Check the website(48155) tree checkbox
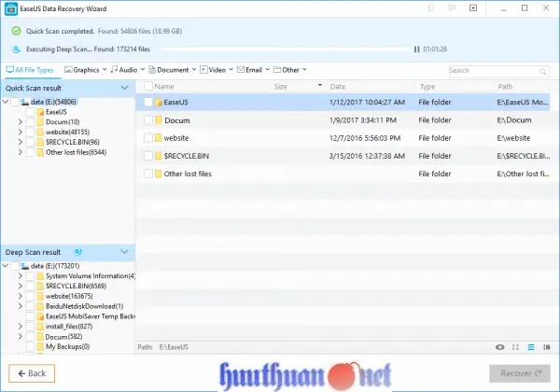This screenshot has height=392, width=560. click(30, 133)
